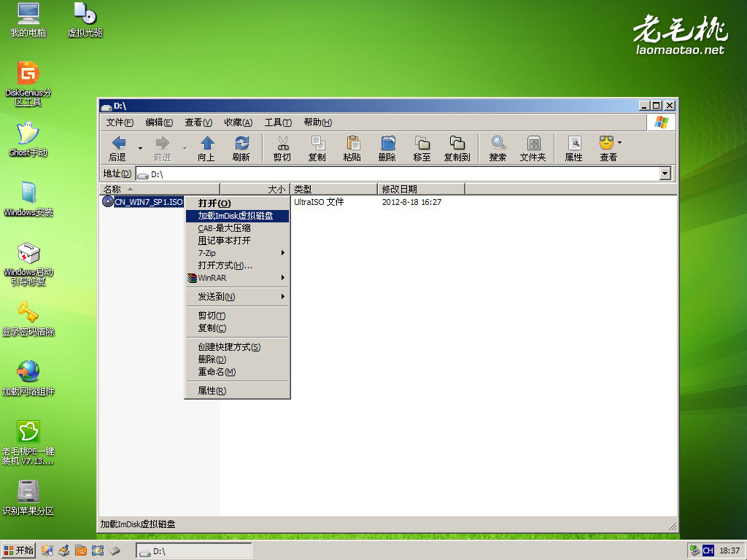This screenshot has height=560, width=747.
Task: Choose 复制(C) in context menu
Action: tap(237, 328)
